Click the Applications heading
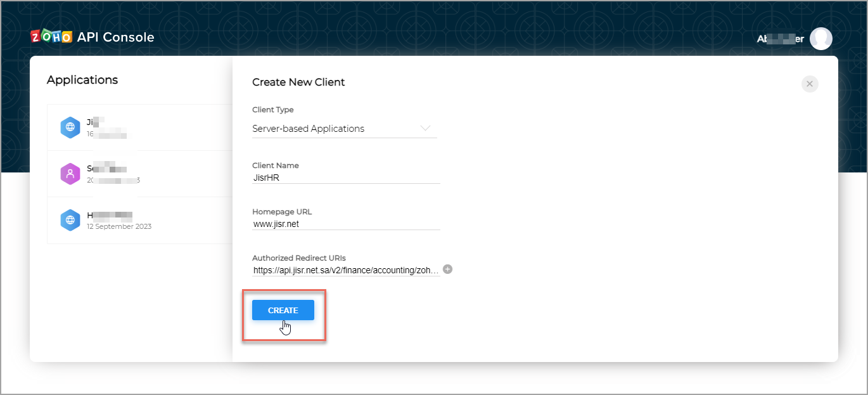The image size is (868, 395). (82, 80)
